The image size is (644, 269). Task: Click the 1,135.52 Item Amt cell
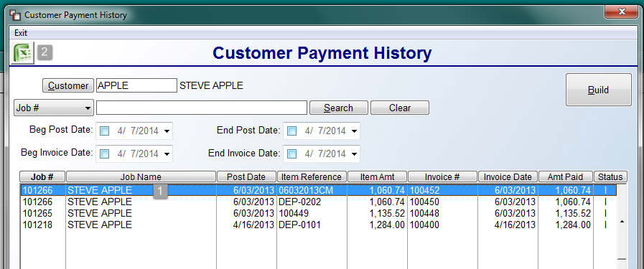point(387,213)
